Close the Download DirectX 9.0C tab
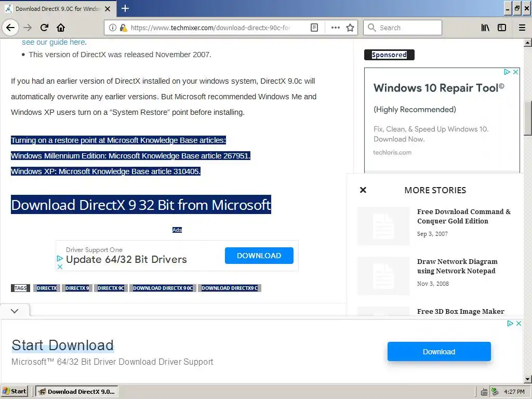The width and height of the screenshot is (532, 399). tap(108, 9)
